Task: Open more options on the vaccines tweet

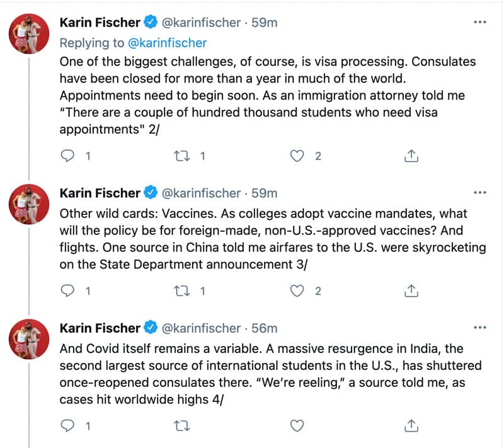Action: 480,193
